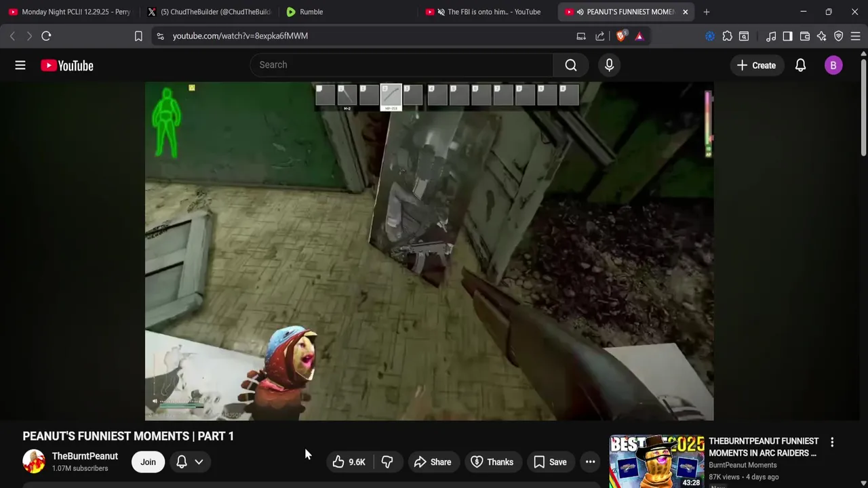Open more actions under the video

tap(591, 462)
